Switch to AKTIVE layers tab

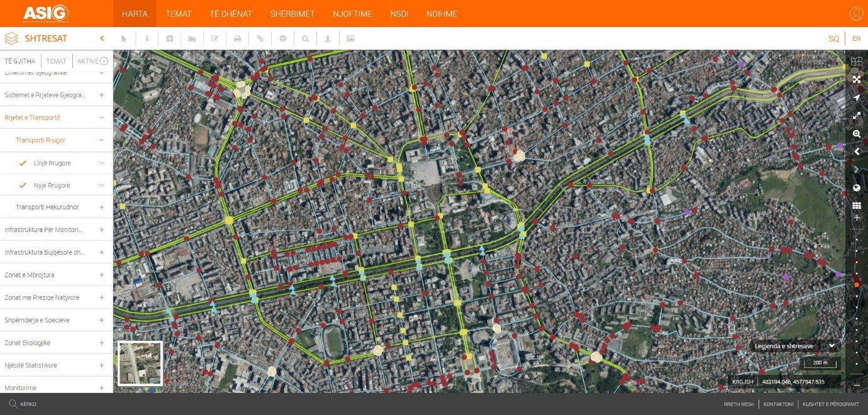point(87,61)
